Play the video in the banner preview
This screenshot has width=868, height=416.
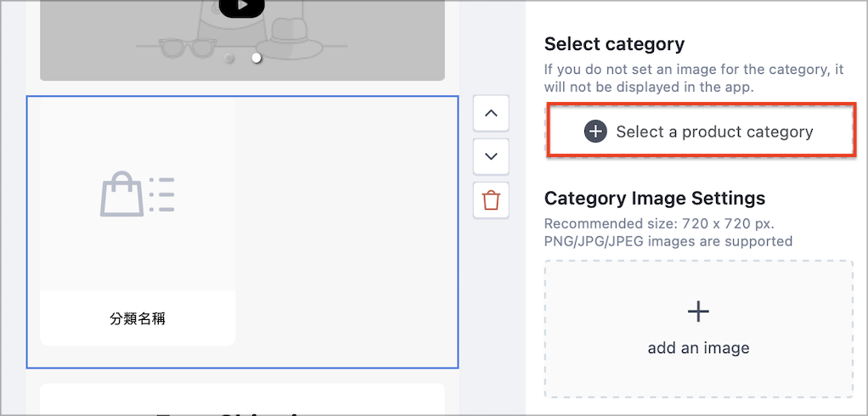coord(241,7)
